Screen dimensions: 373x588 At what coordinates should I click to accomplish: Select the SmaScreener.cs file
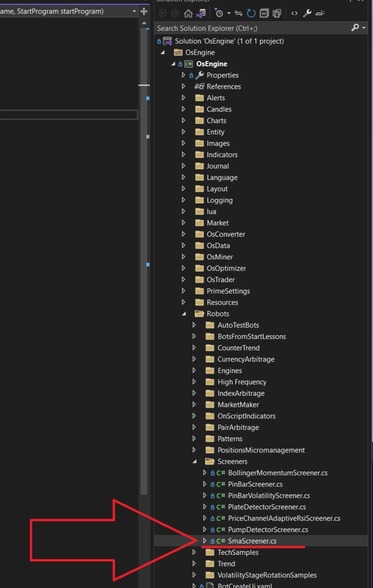click(x=252, y=541)
